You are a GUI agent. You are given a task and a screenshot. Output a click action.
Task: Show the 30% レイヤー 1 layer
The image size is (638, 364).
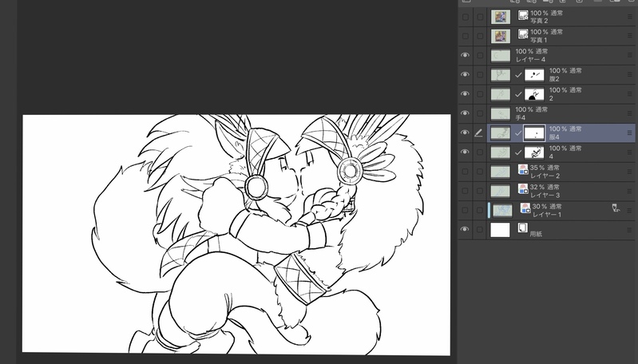tap(465, 210)
